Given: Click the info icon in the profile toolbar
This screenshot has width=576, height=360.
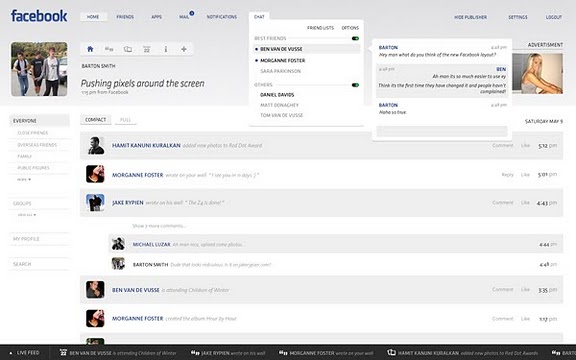Looking at the screenshot, I should click(166, 49).
